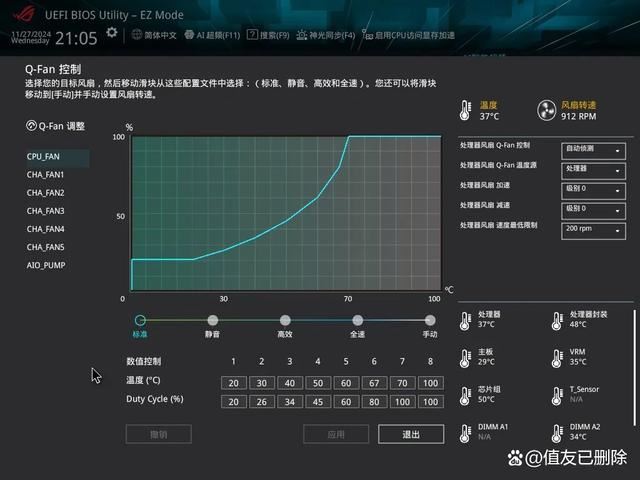The image size is (640, 480).
Task: Open 处理器风扇 减速 level dropdown
Action: pyautogui.click(x=593, y=211)
